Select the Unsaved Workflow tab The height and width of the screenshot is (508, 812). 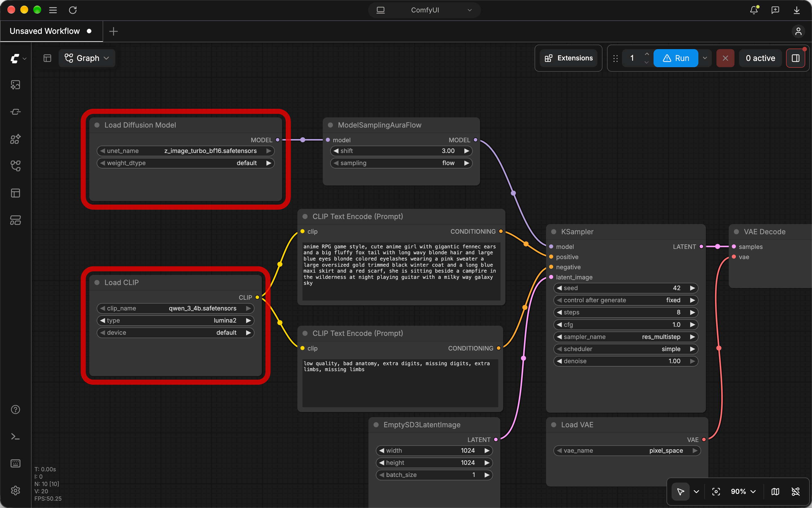click(51, 31)
